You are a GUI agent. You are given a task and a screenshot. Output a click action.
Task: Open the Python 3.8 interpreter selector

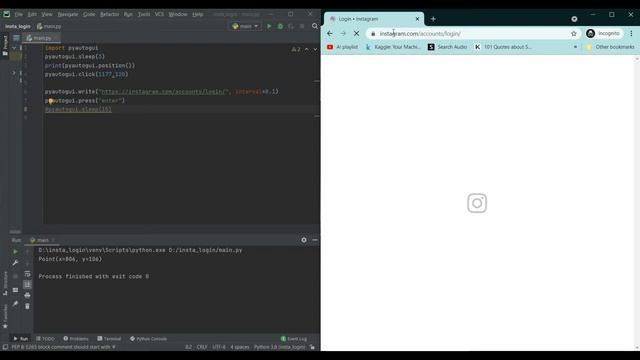click(x=279, y=347)
